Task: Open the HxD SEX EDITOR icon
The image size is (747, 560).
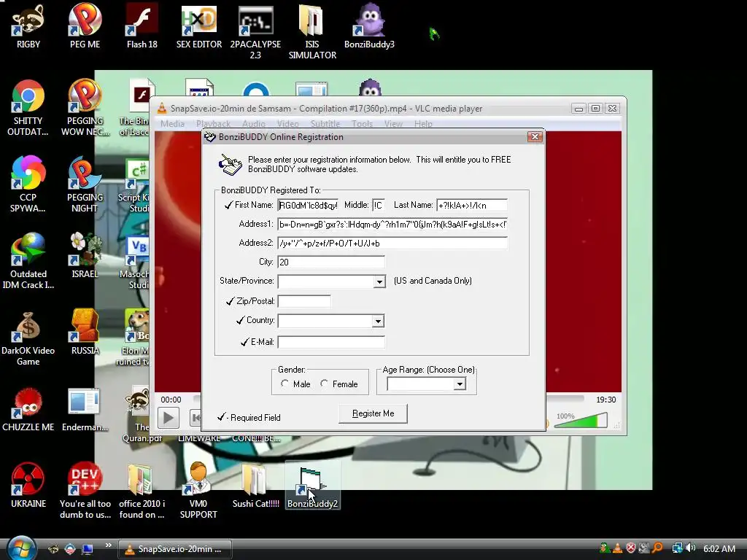Action: point(198,27)
